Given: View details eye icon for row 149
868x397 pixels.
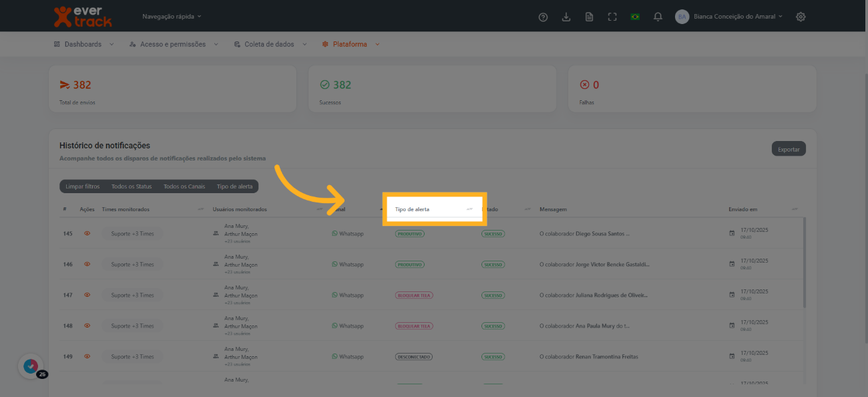Looking at the screenshot, I should click(x=87, y=357).
